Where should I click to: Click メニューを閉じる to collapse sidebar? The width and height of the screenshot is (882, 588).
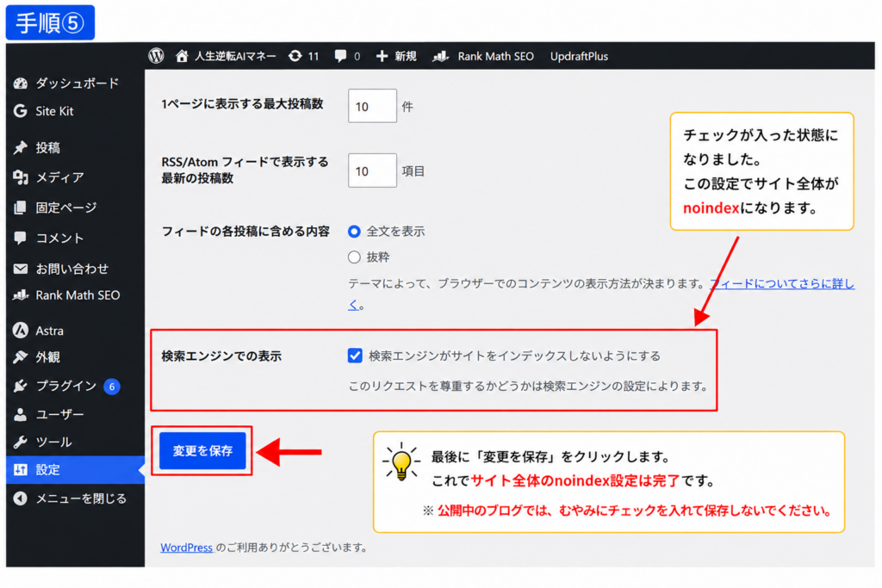pos(81,498)
